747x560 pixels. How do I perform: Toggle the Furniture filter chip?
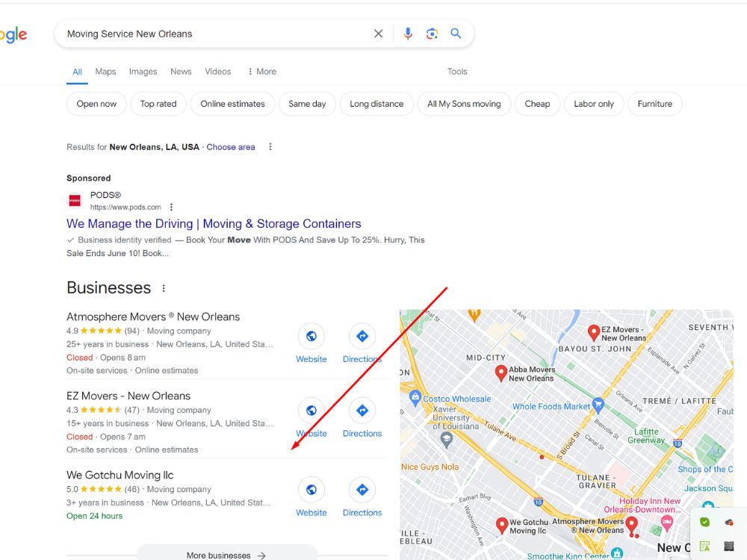coord(655,104)
